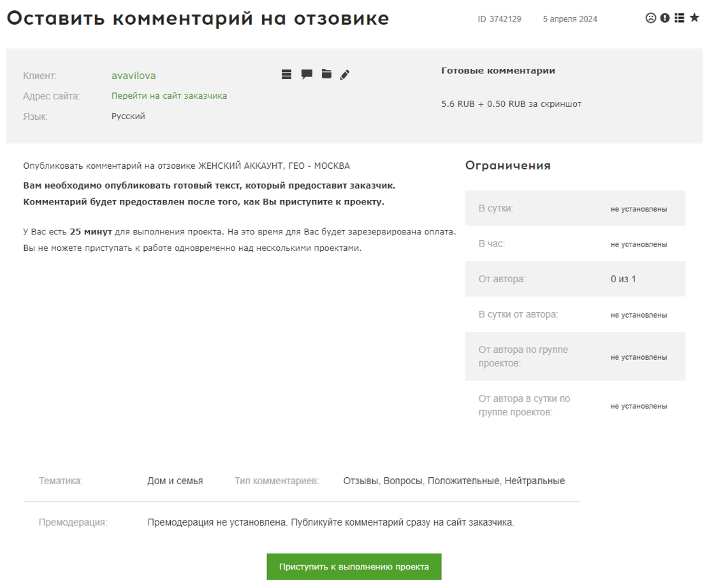Image resolution: width=707 pixels, height=588 pixels.
Task: Open the speech bubble message icon
Action: [307, 75]
